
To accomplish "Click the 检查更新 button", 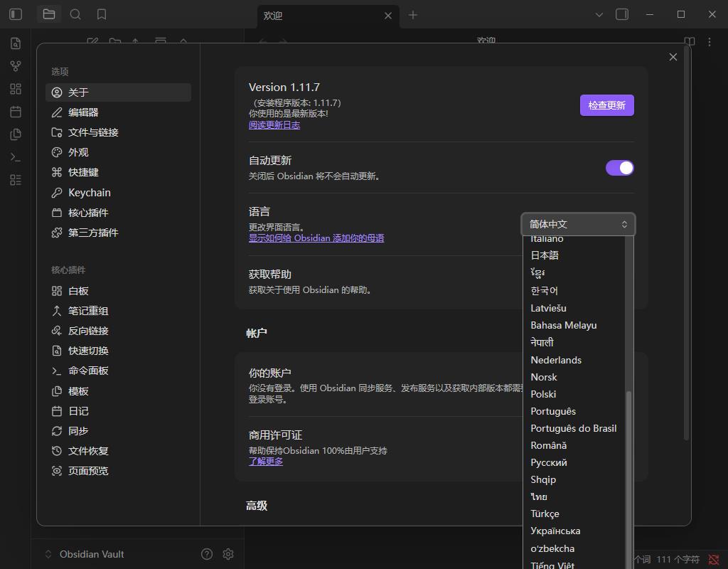I will point(606,105).
